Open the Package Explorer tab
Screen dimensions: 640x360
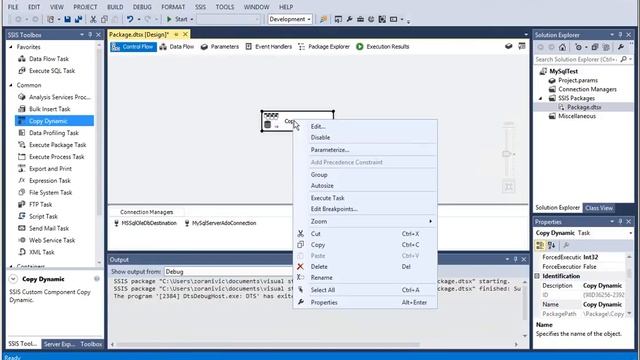coord(324,47)
